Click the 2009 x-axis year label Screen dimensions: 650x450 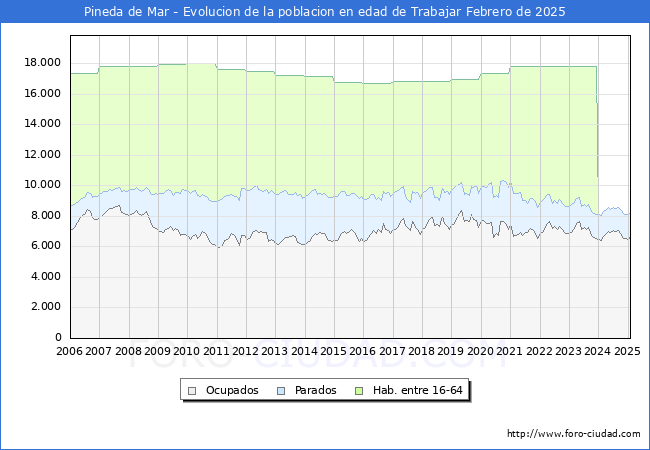click(x=158, y=351)
